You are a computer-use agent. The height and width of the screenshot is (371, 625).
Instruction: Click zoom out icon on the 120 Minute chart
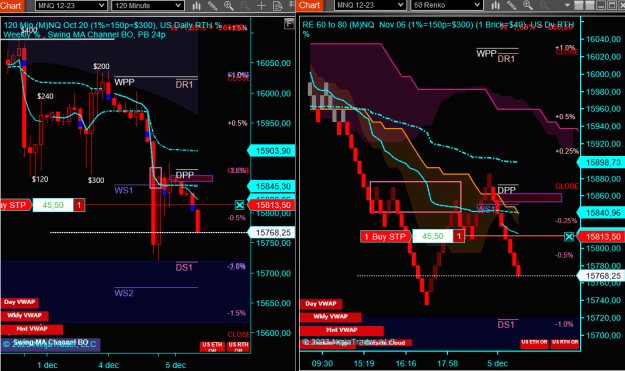coord(245,6)
